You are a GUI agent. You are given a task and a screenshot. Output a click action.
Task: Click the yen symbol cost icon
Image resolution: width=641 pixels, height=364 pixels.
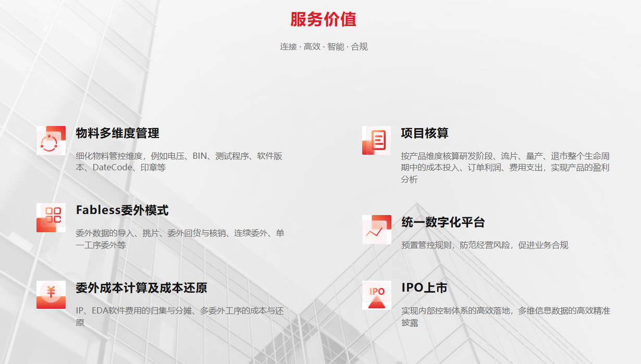(51, 295)
